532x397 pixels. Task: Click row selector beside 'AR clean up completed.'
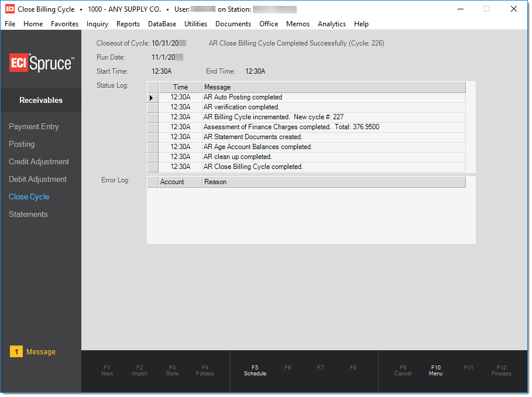153,157
